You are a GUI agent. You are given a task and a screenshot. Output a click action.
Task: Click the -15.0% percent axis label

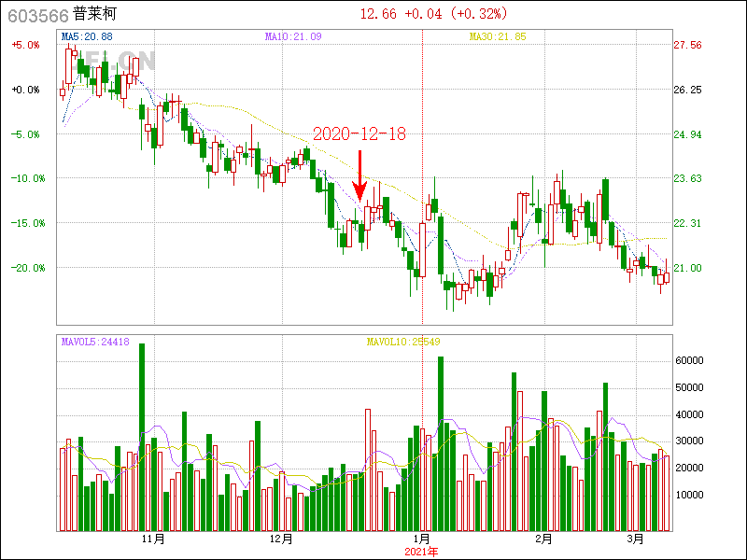click(x=26, y=223)
